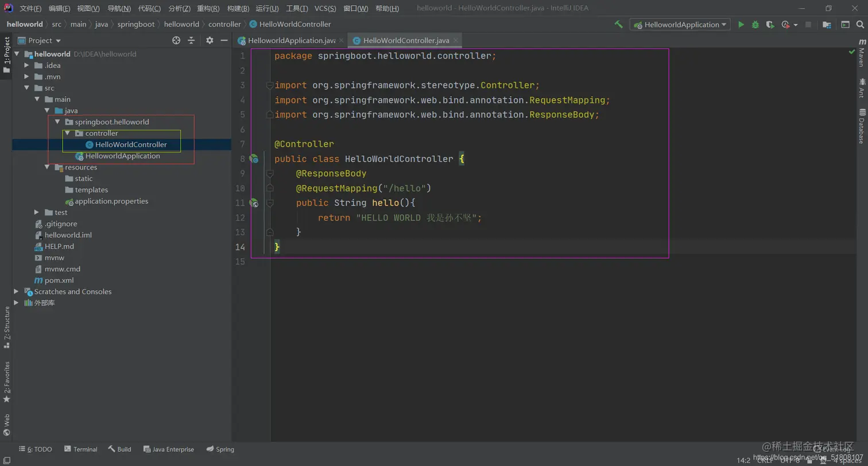
Task: Run with coverage using the shield icon
Action: click(x=770, y=25)
